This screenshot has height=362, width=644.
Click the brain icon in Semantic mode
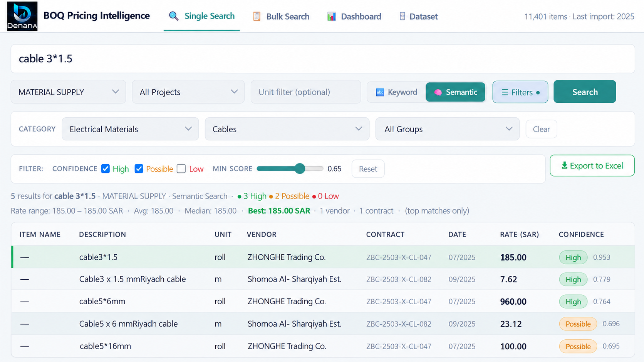pyautogui.click(x=438, y=92)
